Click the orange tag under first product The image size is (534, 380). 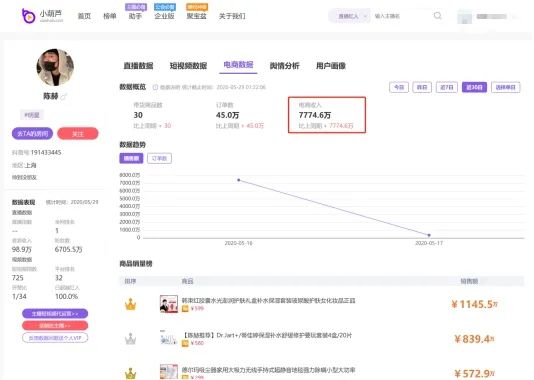[x=185, y=308]
